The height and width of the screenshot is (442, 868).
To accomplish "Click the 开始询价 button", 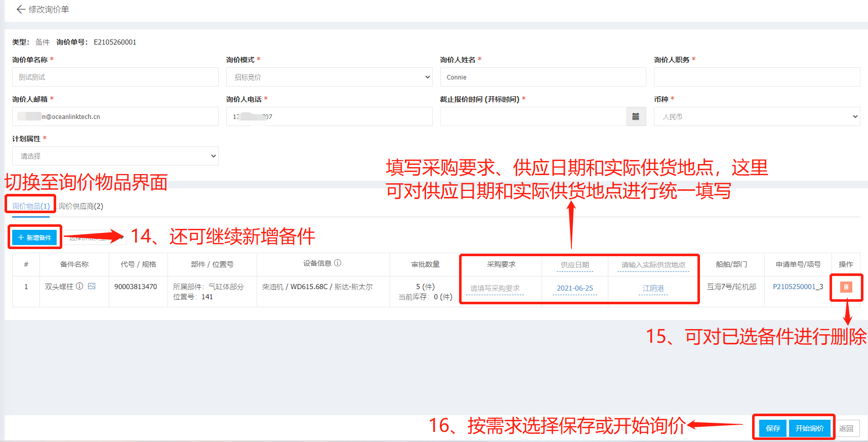I will pos(809,428).
